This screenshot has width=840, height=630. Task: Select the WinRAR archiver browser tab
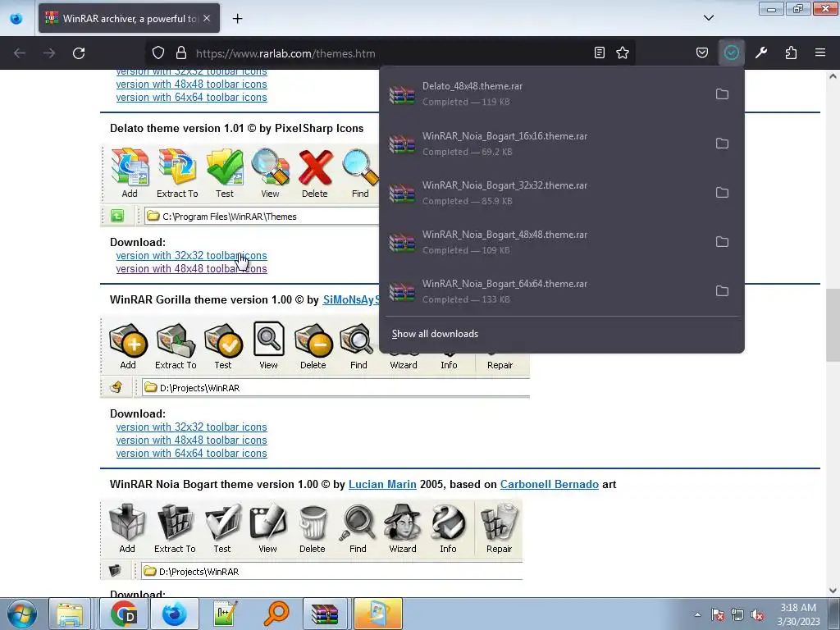(x=129, y=18)
